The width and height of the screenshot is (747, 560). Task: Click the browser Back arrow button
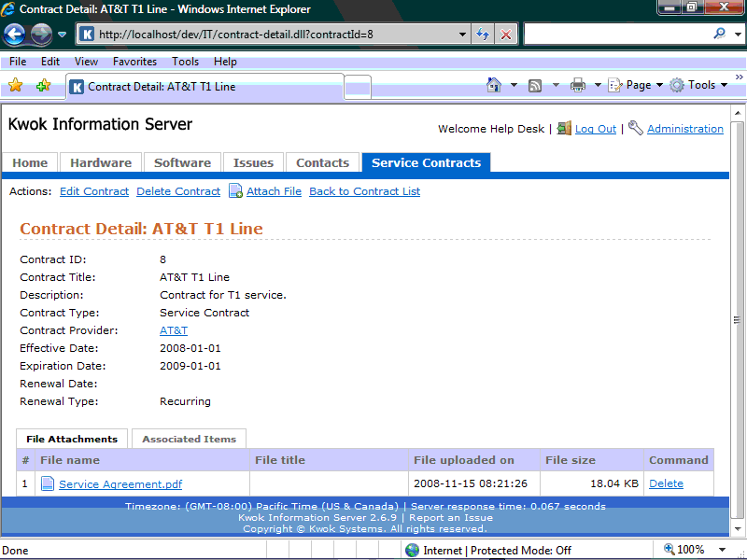click(14, 35)
